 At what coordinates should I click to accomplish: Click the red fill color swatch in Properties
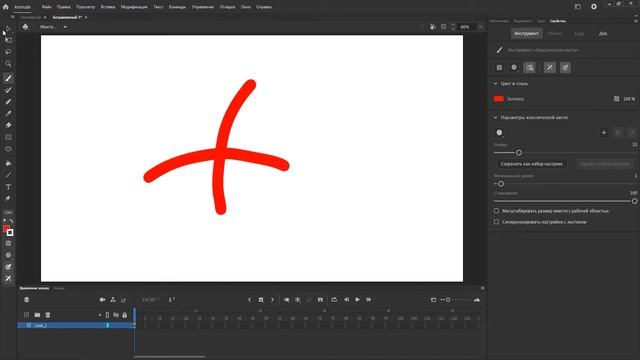(x=498, y=99)
